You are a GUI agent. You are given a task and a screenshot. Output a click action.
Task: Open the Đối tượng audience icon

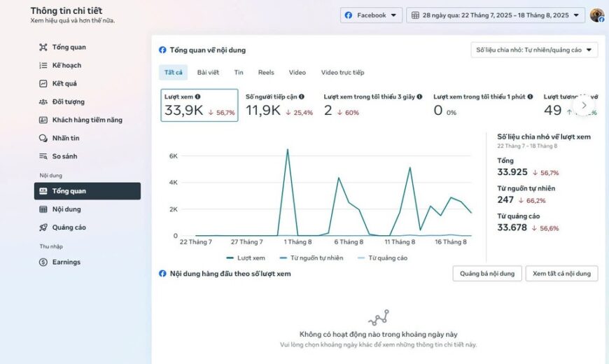pos(43,102)
